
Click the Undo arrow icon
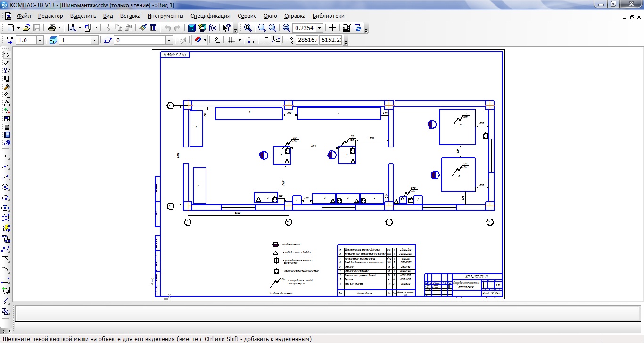(167, 28)
